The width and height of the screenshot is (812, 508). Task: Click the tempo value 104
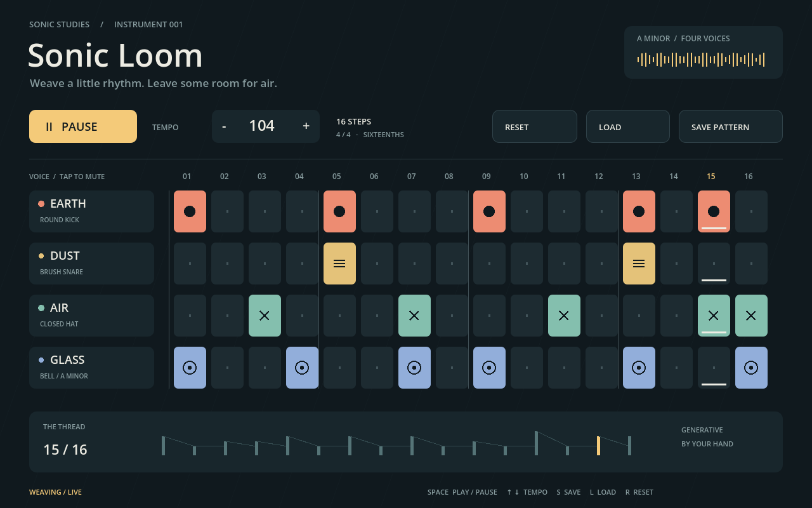coord(261,126)
